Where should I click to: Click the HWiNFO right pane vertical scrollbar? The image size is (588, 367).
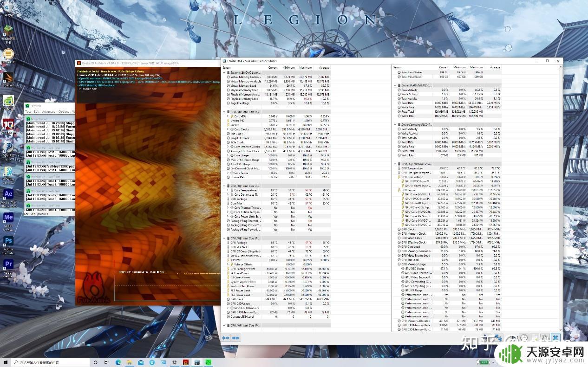click(x=560, y=198)
